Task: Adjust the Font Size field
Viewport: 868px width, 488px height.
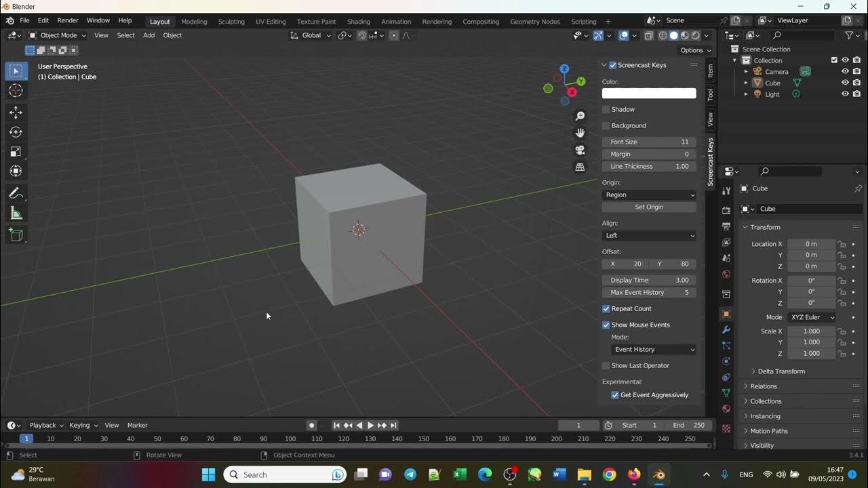Action: (x=649, y=142)
